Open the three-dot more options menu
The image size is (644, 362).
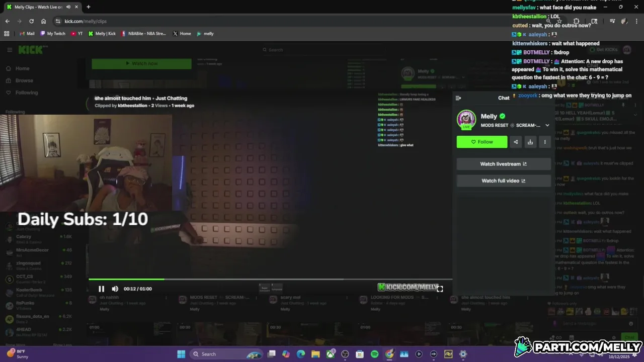point(545,142)
